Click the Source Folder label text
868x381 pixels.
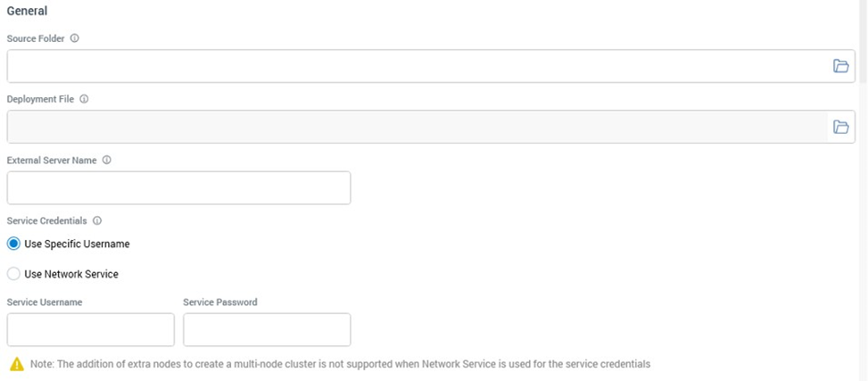click(36, 38)
